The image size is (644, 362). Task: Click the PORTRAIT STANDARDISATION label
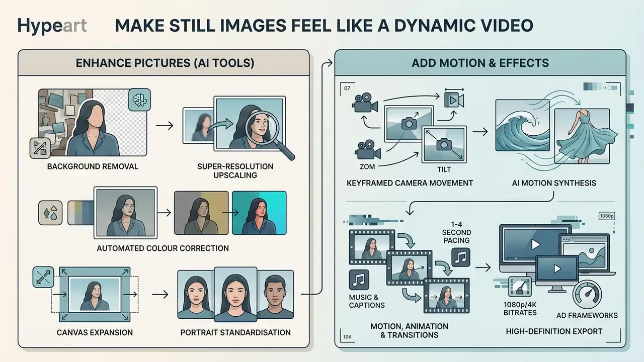coord(235,332)
